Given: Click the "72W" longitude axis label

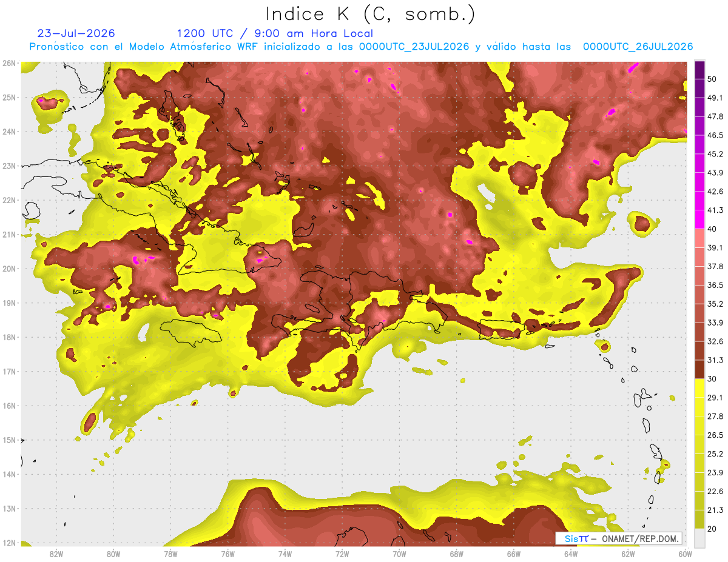Looking at the screenshot, I should [342, 554].
